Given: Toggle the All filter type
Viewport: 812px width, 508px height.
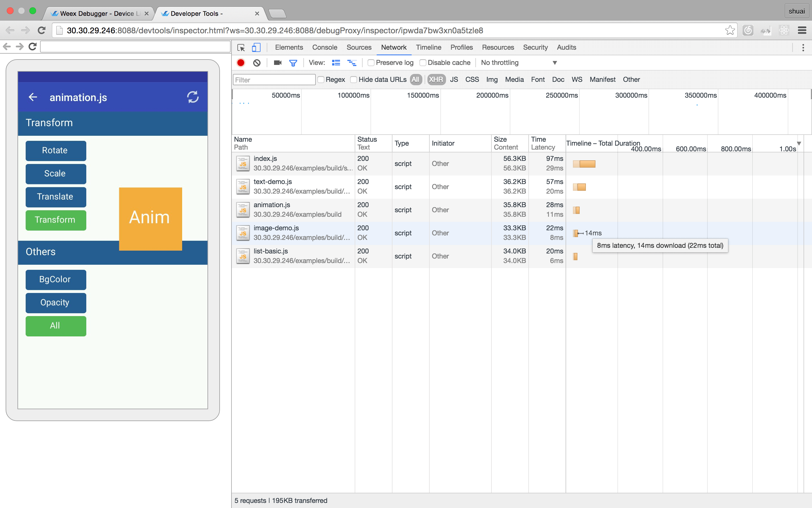Looking at the screenshot, I should tap(415, 80).
